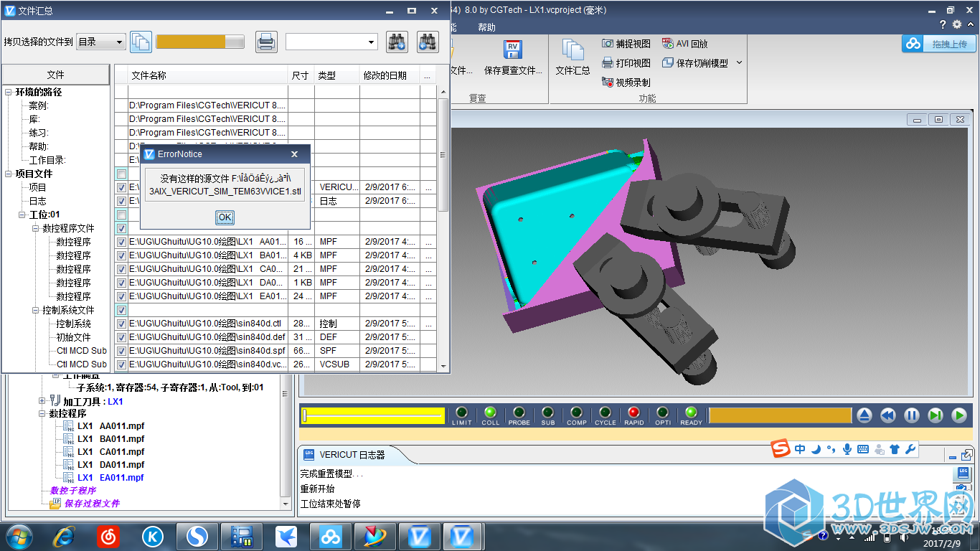Collapse the 工位:01 tree node
980x551 pixels.
click(x=22, y=215)
